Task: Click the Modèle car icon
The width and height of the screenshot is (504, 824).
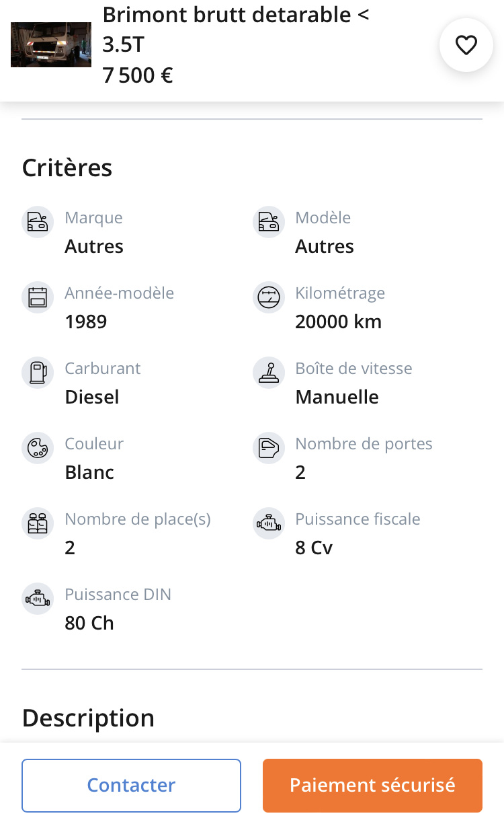Action: pyautogui.click(x=268, y=222)
